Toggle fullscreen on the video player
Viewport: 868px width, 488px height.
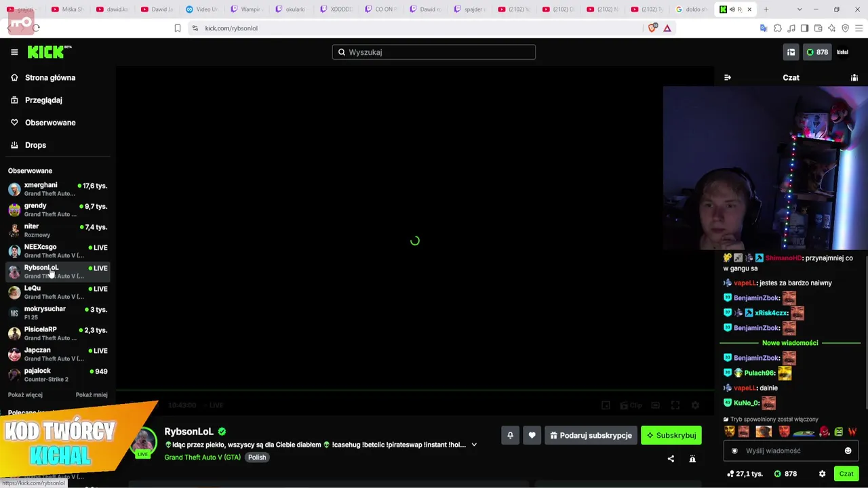[675, 405]
